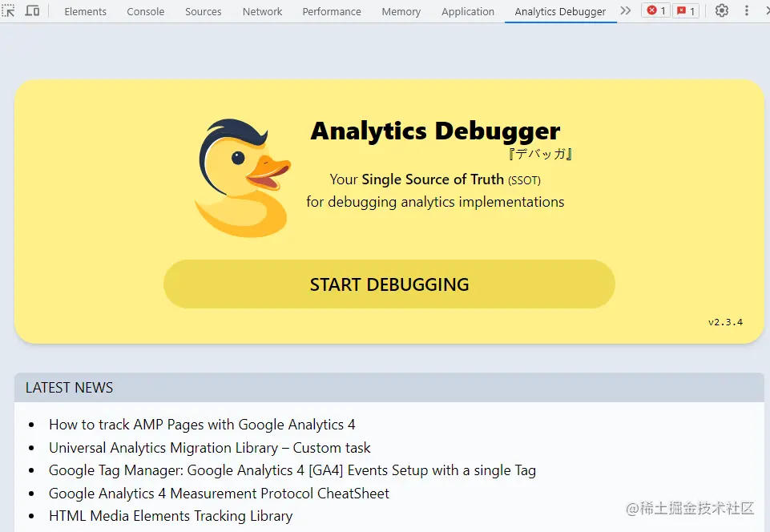This screenshot has height=532, width=770.
Task: Open the Network tab
Action: pyautogui.click(x=262, y=11)
